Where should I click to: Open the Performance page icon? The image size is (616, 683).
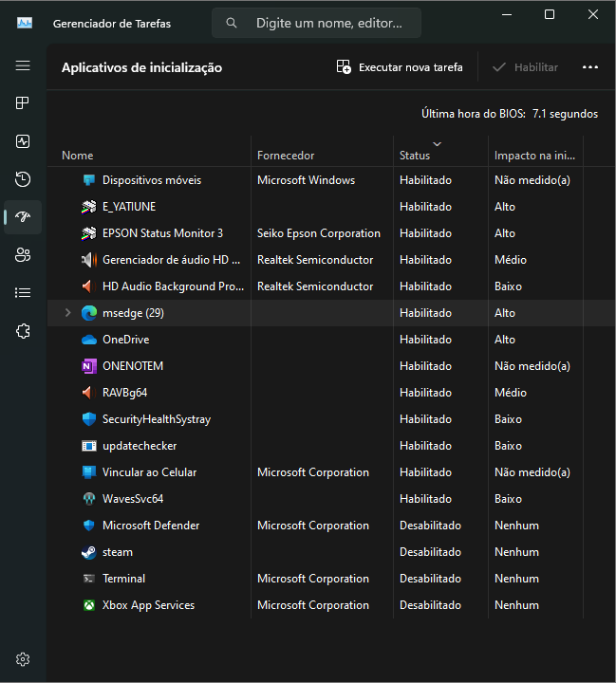(23, 141)
